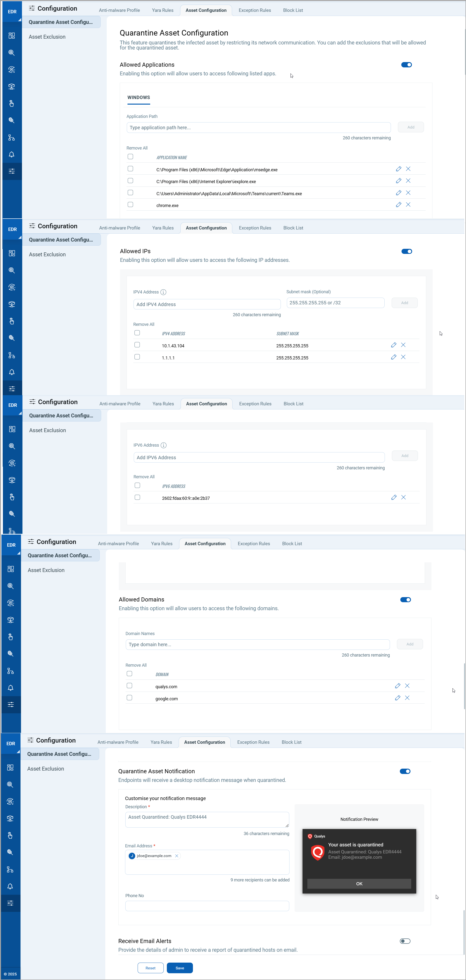The image size is (466, 980).
Task: Remove chrome.exe from allowed applications
Action: [x=408, y=205]
